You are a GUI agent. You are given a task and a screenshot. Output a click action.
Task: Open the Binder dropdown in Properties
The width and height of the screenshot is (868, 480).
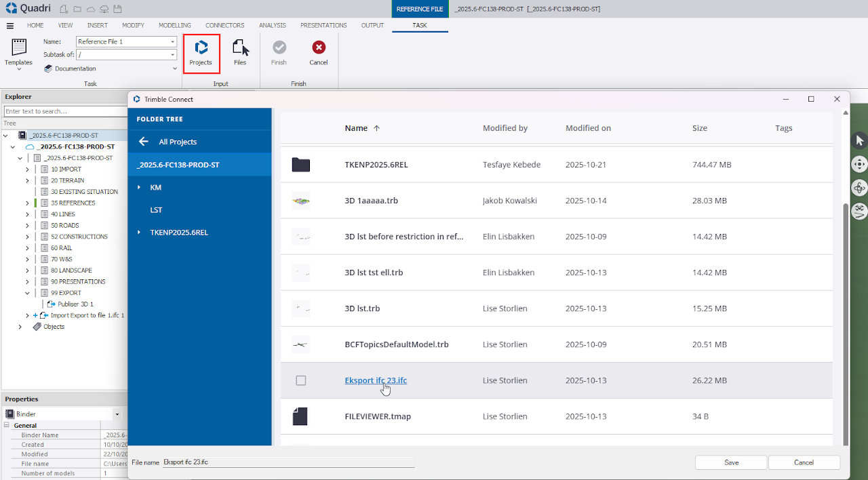pos(117,414)
